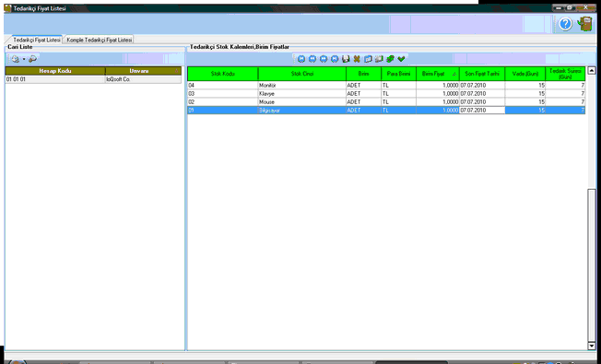
Task: Click the ADET cell in Monitör row
Action: pyautogui.click(x=364, y=86)
